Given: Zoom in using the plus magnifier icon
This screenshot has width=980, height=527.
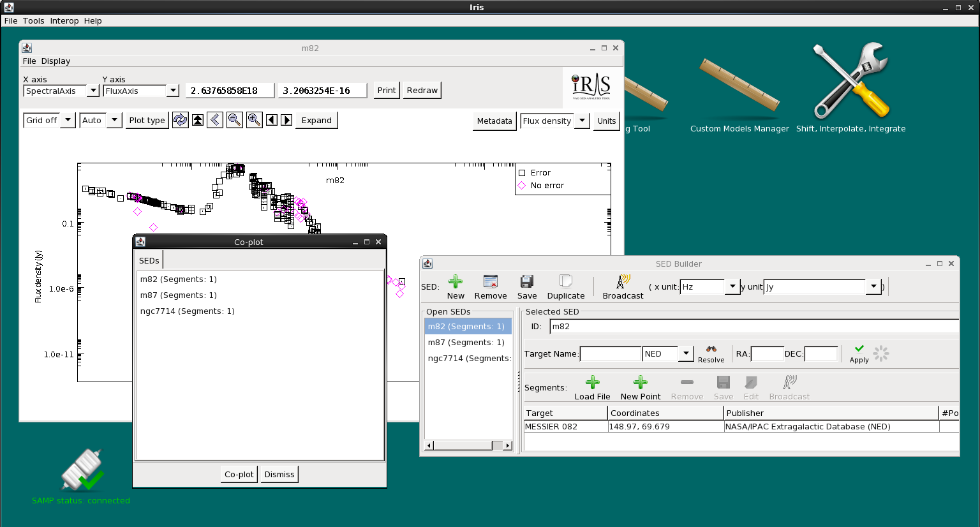Looking at the screenshot, I should [x=254, y=120].
